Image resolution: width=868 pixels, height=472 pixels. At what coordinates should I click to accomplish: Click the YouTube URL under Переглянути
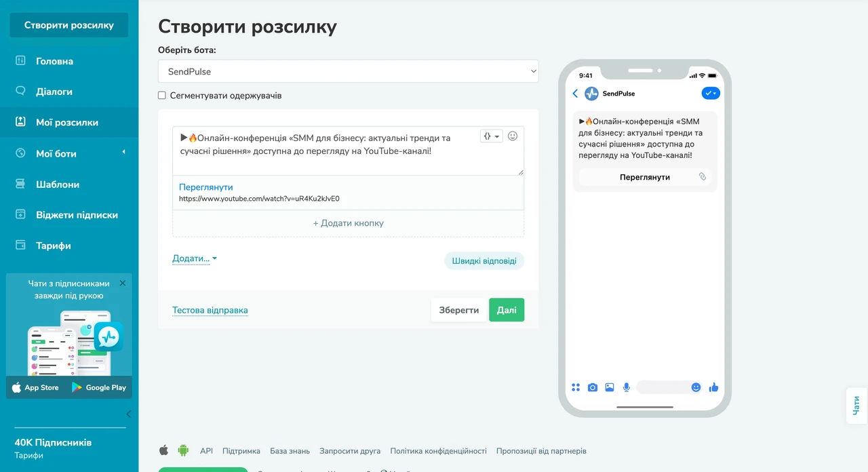[x=259, y=199]
